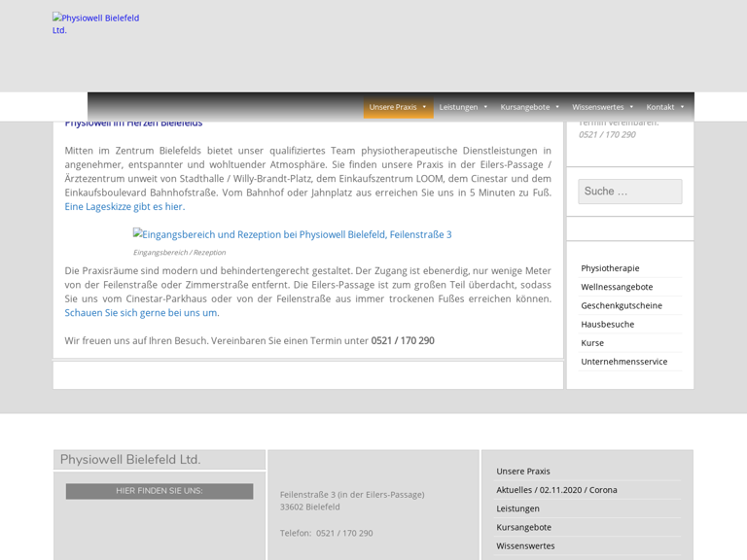
Task: Click bold phone number 0521 / 170 290
Action: tap(403, 340)
